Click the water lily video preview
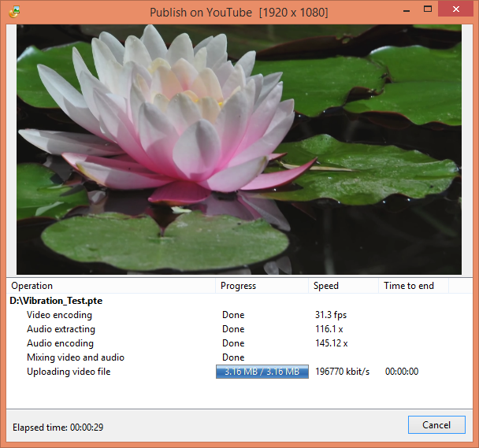This screenshot has height=448, width=479. click(x=239, y=150)
